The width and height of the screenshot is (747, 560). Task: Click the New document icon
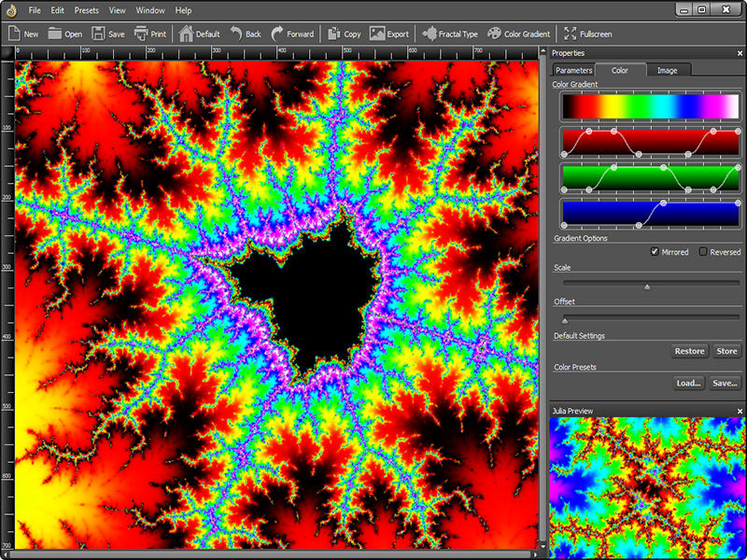point(14,34)
